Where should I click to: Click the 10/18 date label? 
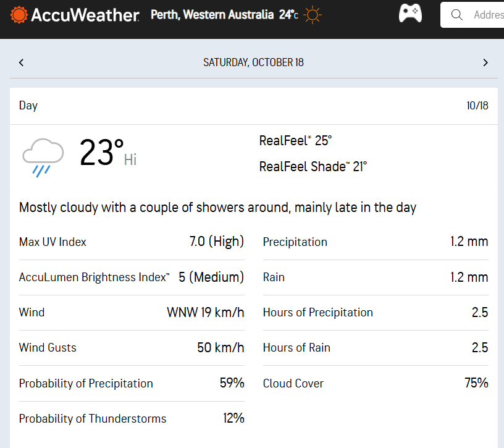tap(477, 106)
